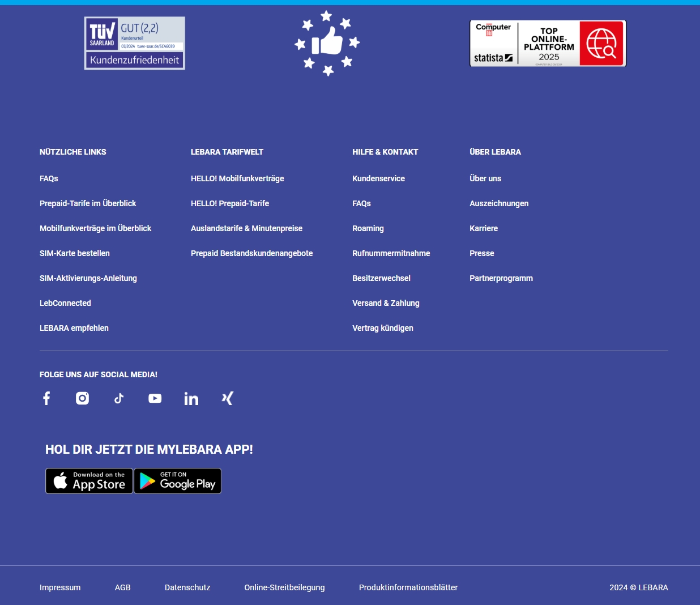Open HELLO! Prepaid-Tarife link
Image resolution: width=700 pixels, height=605 pixels.
pyautogui.click(x=230, y=203)
